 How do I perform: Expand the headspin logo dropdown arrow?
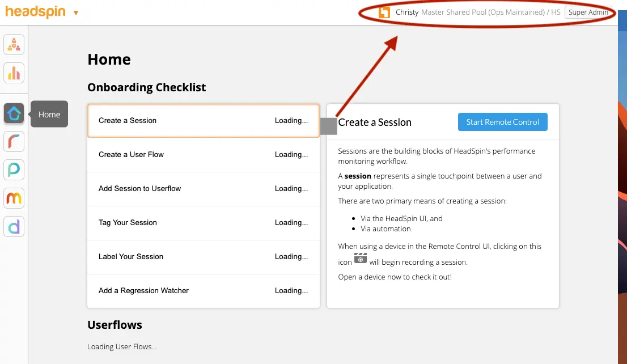75,13
